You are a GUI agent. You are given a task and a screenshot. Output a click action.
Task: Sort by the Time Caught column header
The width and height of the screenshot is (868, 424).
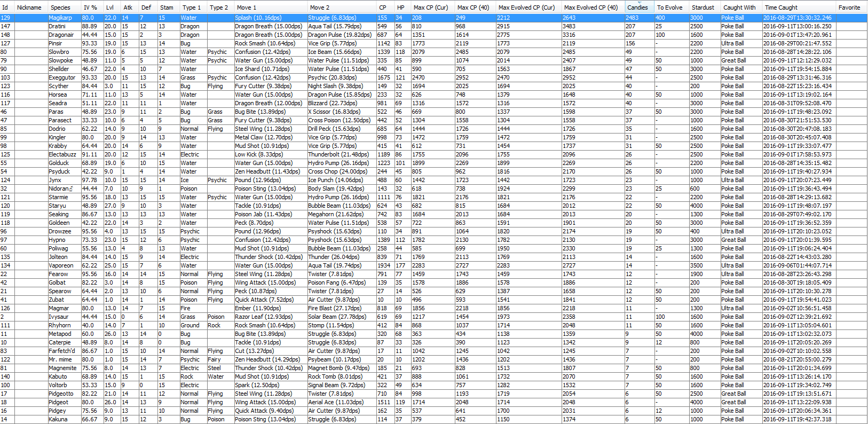point(799,7)
